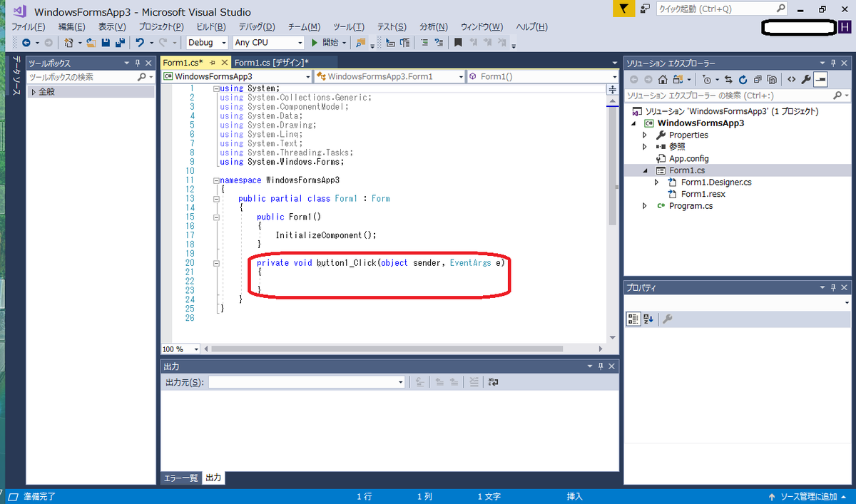Comment out selected lines icon
This screenshot has height=504, width=856.
tap(424, 43)
